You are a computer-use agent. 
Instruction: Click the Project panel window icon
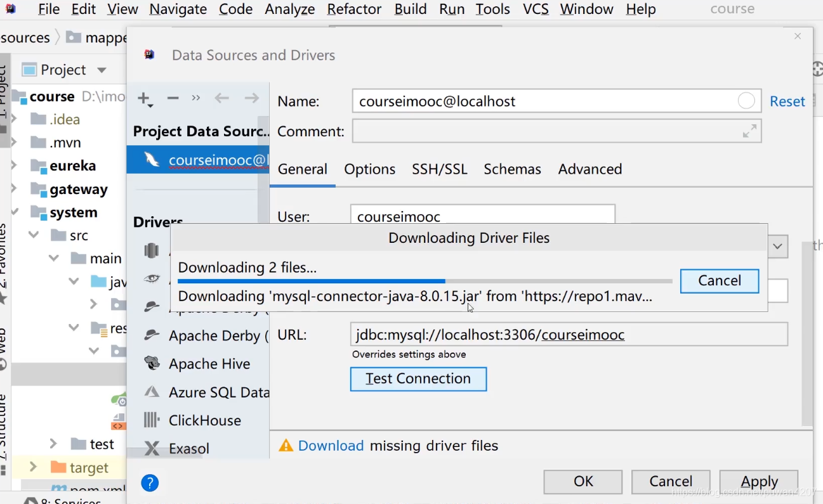(29, 69)
